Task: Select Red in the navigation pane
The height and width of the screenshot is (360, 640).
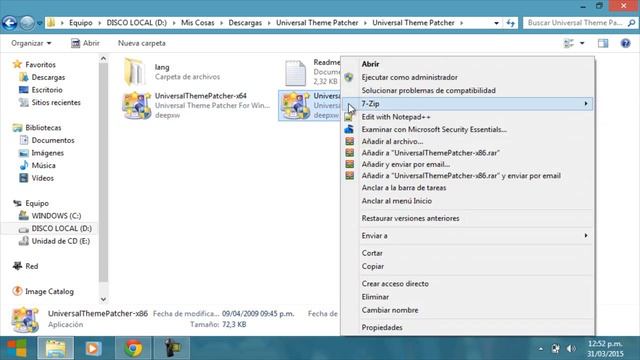Action: pyautogui.click(x=31, y=266)
